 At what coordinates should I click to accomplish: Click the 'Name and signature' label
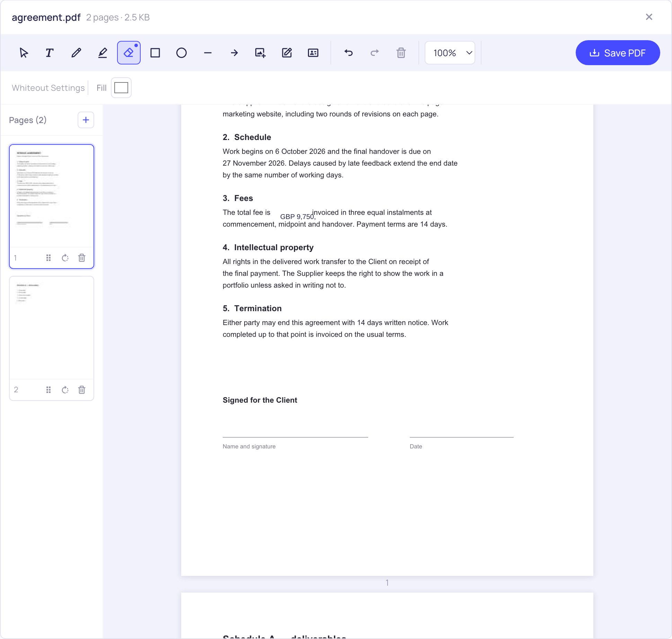[x=249, y=446]
